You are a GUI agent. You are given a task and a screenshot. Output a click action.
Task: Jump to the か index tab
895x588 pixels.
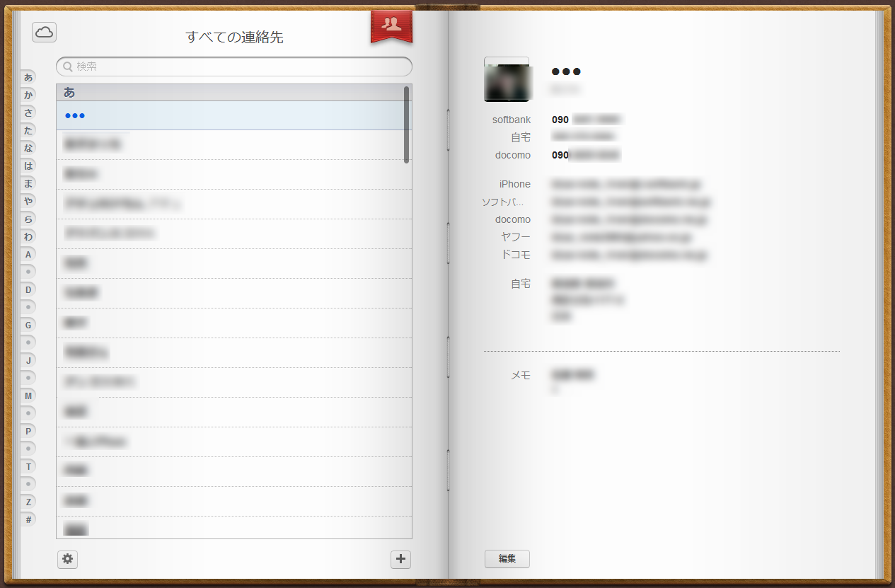(28, 95)
